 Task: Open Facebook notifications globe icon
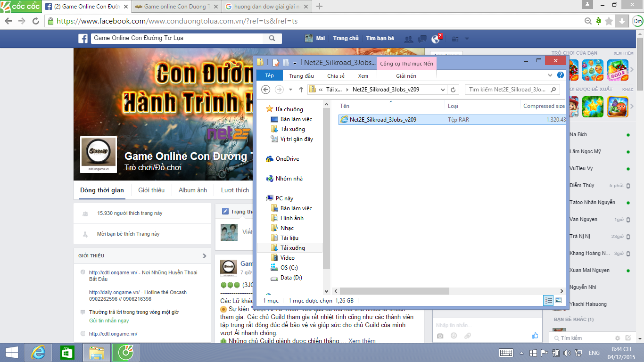[x=436, y=40]
